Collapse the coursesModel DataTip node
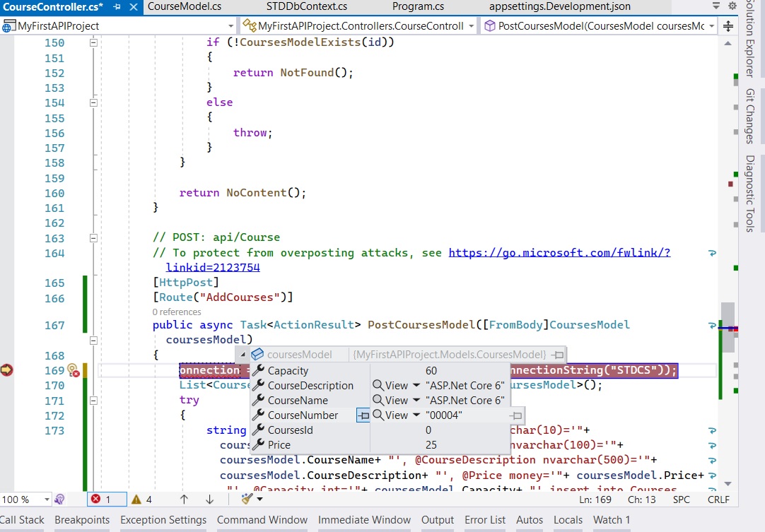 pyautogui.click(x=243, y=355)
